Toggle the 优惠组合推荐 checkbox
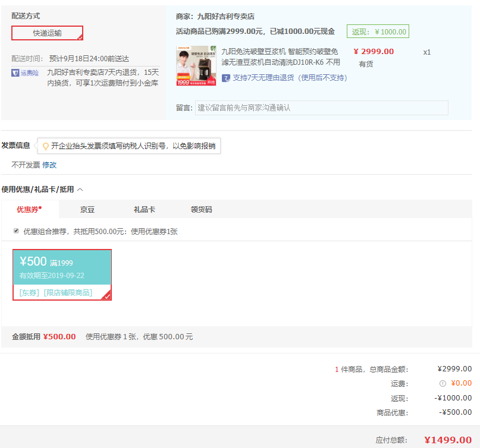 pyautogui.click(x=16, y=231)
